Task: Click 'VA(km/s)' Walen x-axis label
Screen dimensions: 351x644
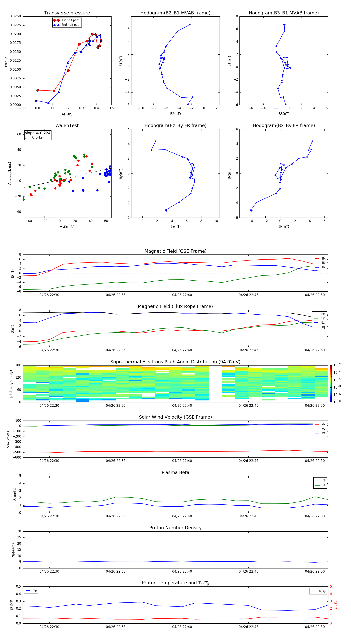Action: [x=67, y=227]
